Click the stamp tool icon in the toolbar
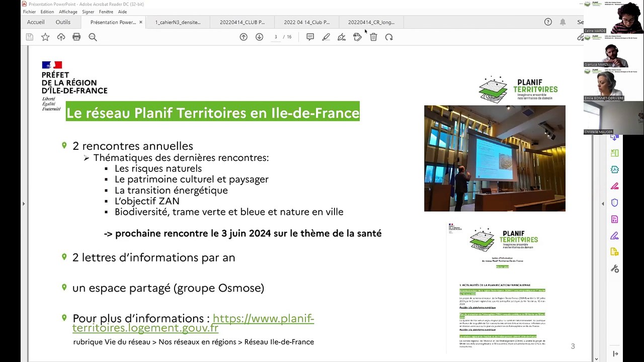 [357, 37]
